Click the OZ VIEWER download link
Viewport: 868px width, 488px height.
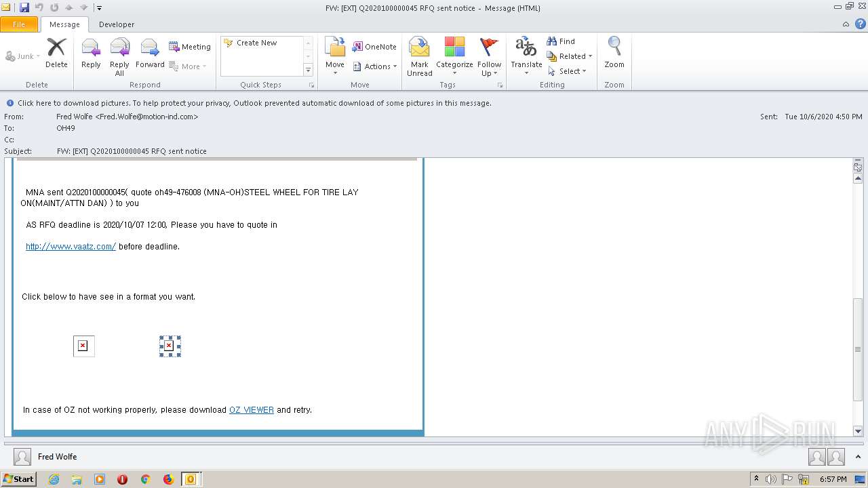click(x=252, y=410)
